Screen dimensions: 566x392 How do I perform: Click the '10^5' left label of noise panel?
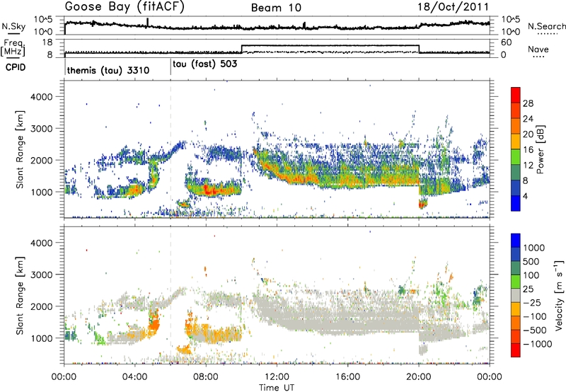click(43, 20)
